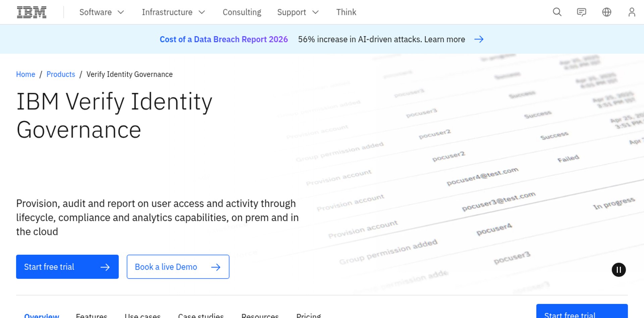Open the user profile icon
Screen dimensions: 644x318
[x=632, y=12]
